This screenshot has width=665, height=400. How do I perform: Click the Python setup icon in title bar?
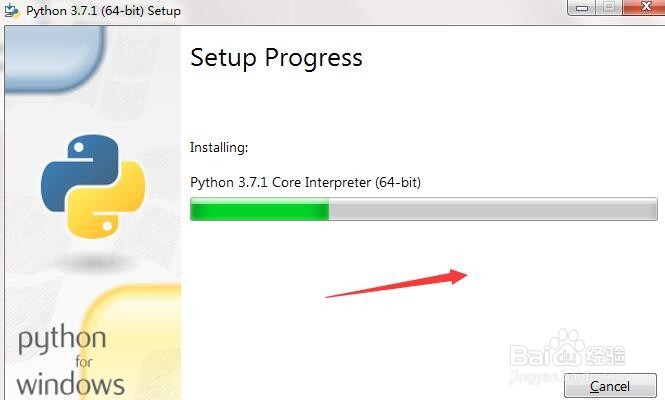13,11
